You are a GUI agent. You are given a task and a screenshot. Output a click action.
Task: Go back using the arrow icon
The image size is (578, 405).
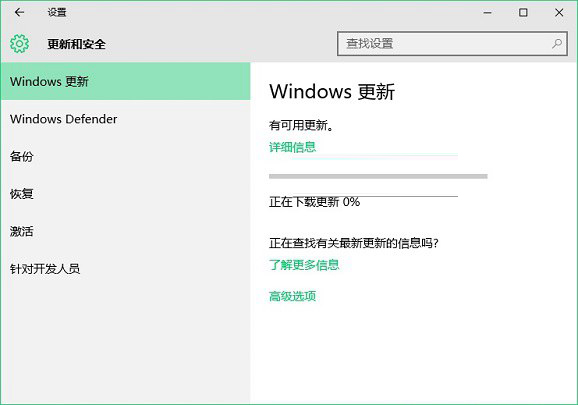(19, 13)
